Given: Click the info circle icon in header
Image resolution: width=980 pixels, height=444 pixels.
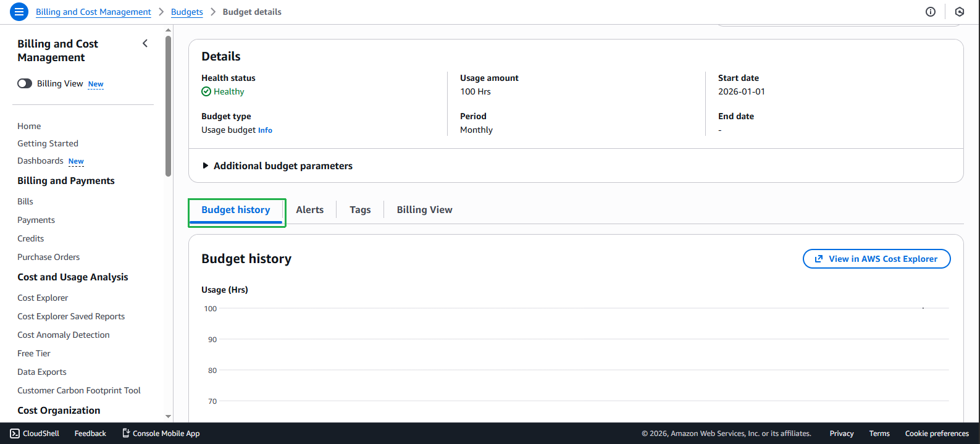Looking at the screenshot, I should [930, 12].
